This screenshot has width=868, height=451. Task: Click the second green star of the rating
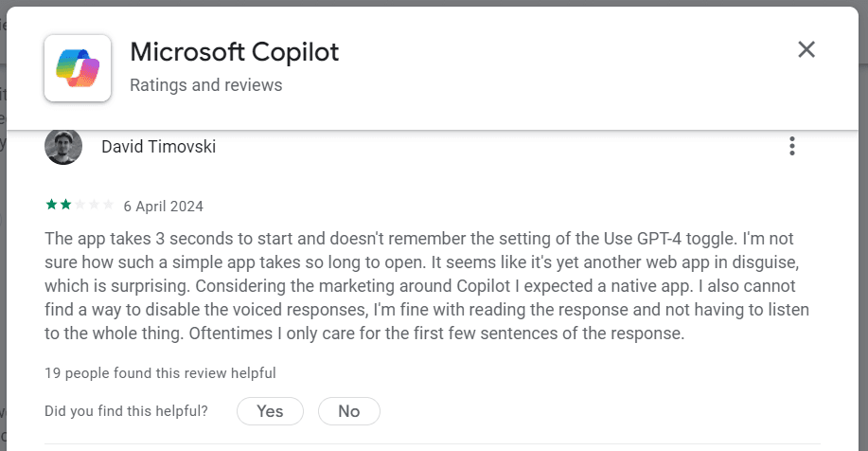tap(64, 205)
